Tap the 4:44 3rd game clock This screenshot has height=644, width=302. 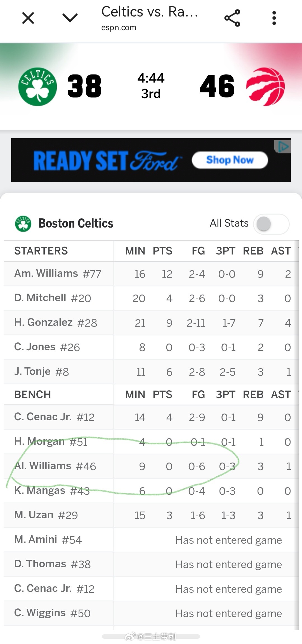pos(151,86)
